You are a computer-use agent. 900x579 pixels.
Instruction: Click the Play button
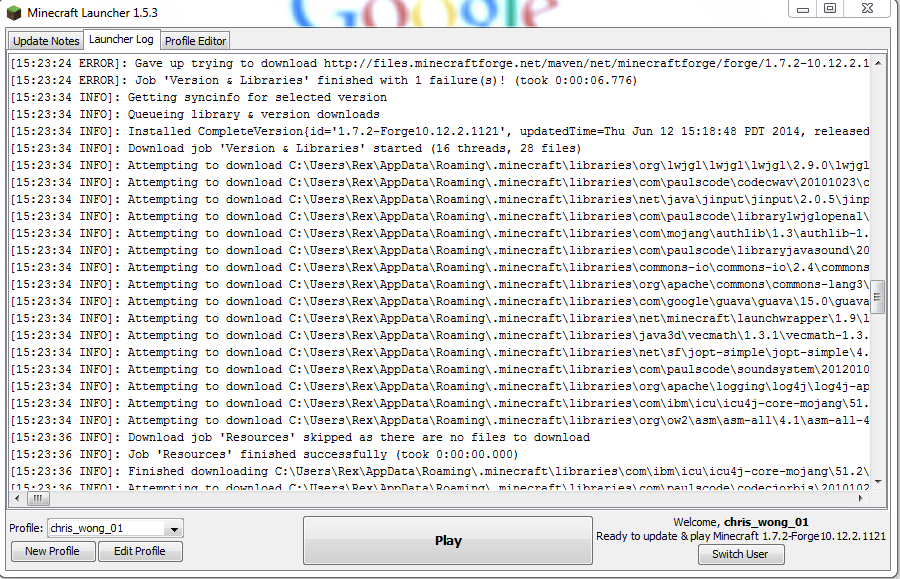click(x=448, y=541)
